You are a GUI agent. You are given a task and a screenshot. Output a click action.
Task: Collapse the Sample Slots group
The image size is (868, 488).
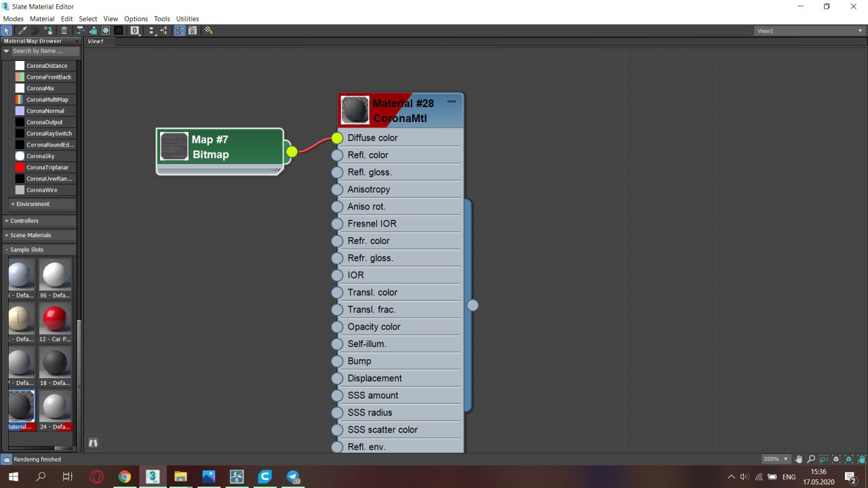click(x=39, y=249)
